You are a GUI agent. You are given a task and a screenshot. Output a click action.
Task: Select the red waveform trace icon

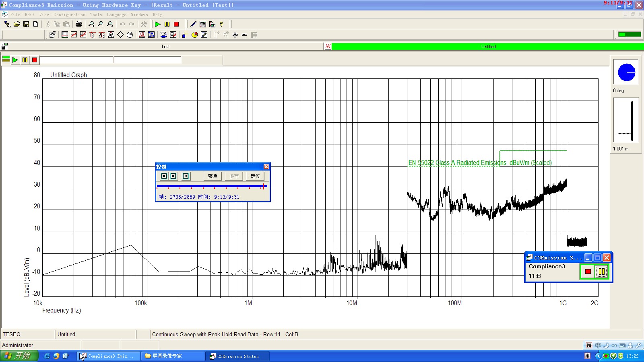[x=142, y=35]
